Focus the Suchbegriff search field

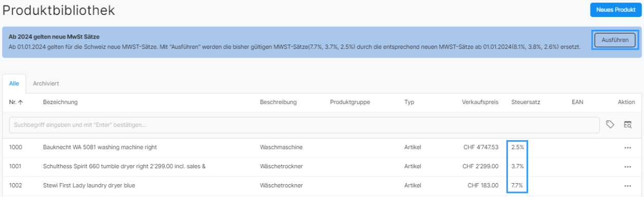[x=304, y=125]
